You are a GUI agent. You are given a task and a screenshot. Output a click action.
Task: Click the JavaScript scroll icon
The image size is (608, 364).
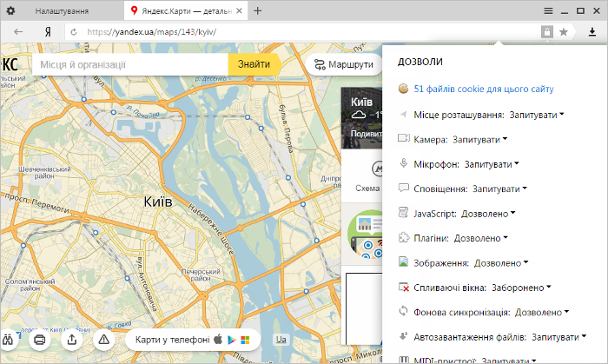tap(403, 213)
